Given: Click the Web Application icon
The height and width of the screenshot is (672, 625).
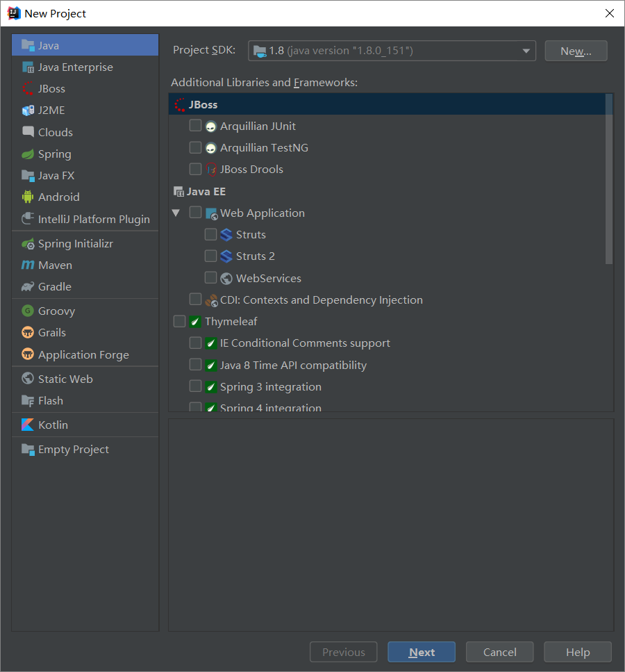Looking at the screenshot, I should (212, 213).
